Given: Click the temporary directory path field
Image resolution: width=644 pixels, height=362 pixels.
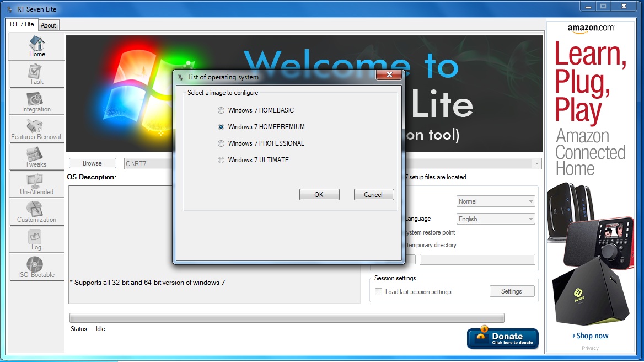Looking at the screenshot, I should (477, 259).
